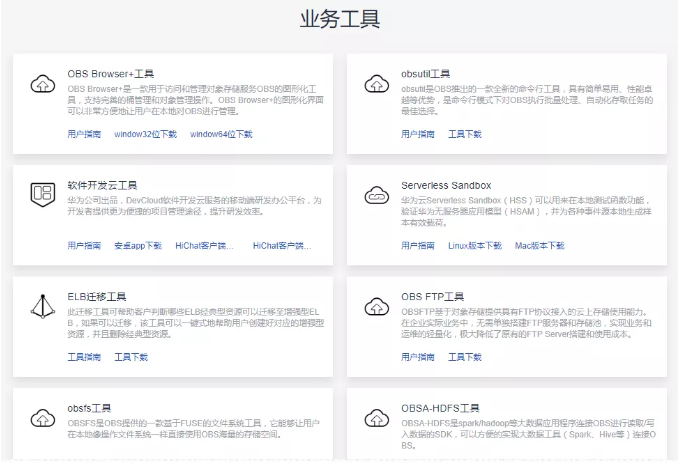
Task: Open 用户指南 for OBS FTP工具
Action: pos(418,357)
